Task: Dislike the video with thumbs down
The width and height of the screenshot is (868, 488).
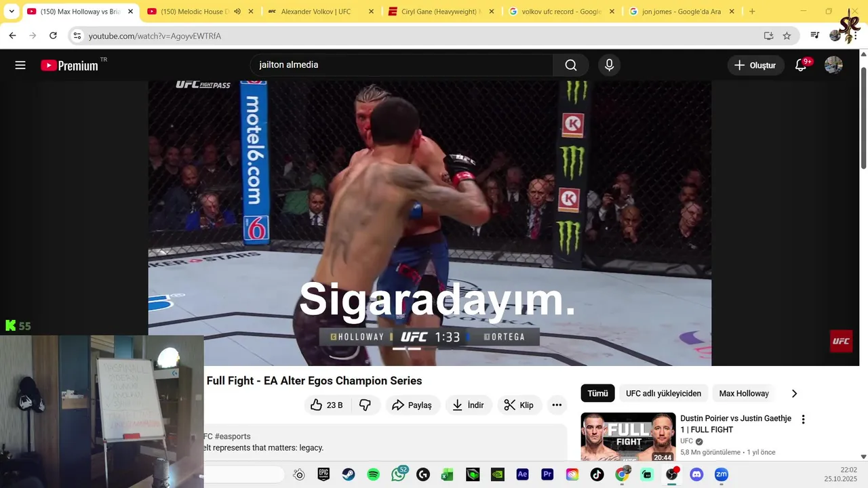Action: [x=365, y=405]
